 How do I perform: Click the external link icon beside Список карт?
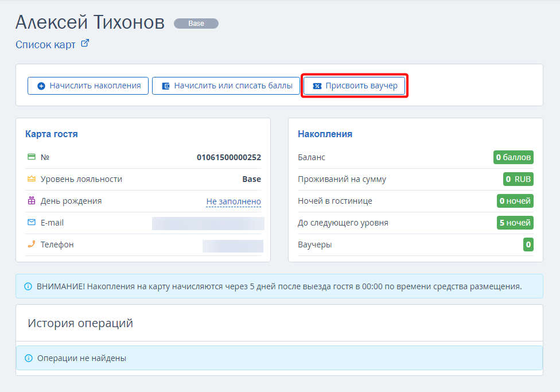[85, 43]
